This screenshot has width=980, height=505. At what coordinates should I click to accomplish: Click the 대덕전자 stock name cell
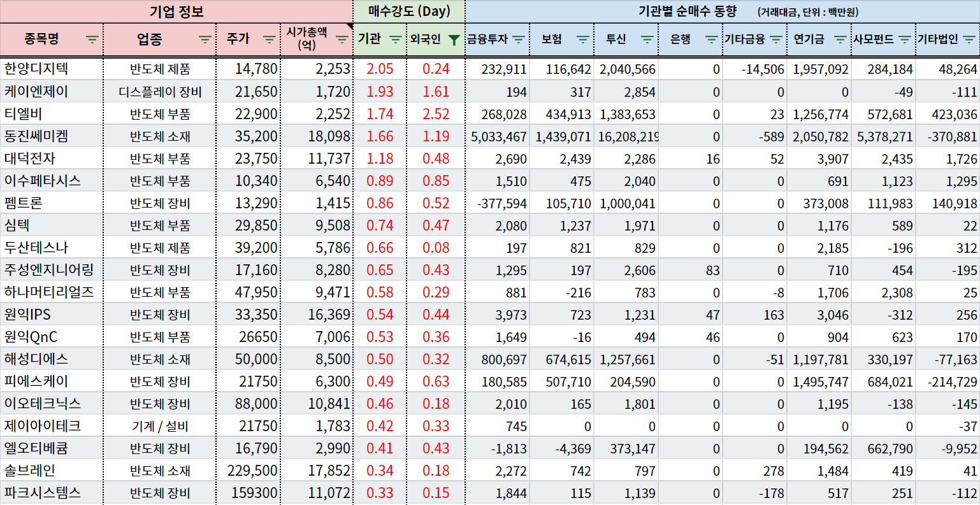[52, 158]
